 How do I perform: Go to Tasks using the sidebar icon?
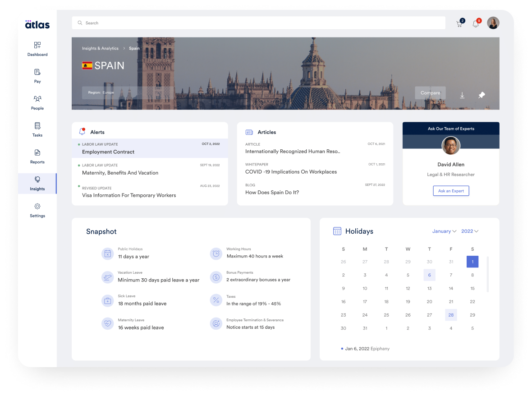37,129
